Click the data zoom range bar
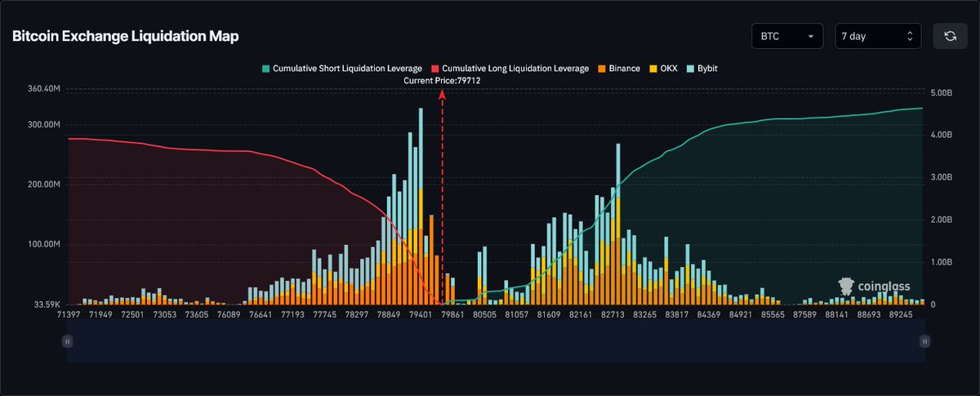This screenshot has width=980, height=396. (x=496, y=341)
